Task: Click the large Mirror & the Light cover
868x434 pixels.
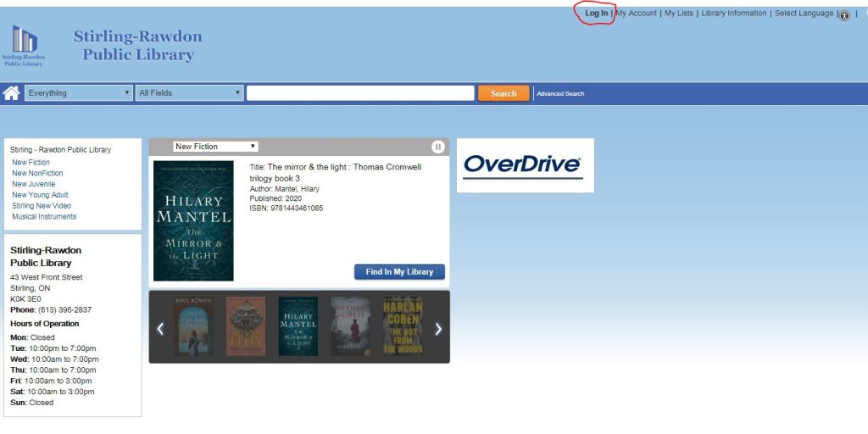Action: click(193, 221)
